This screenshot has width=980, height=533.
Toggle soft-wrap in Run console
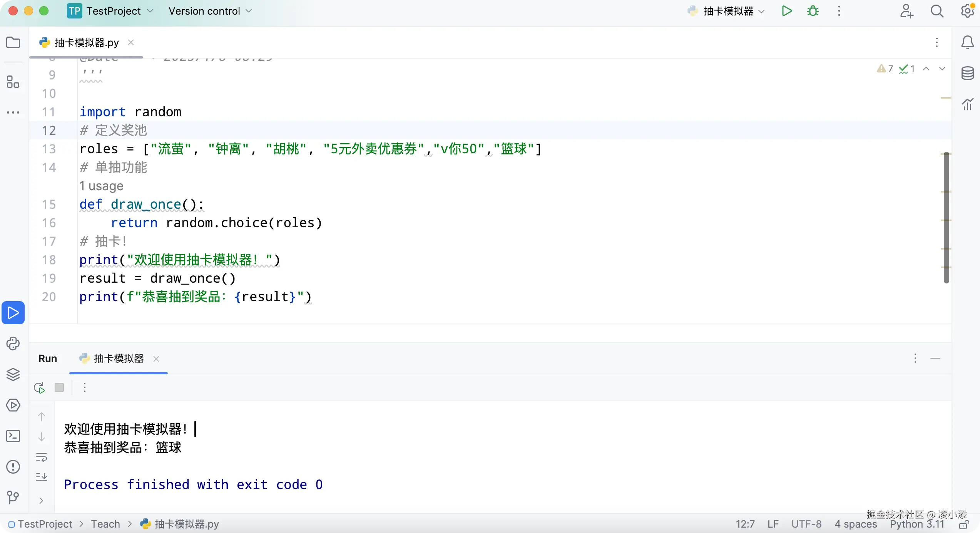pyautogui.click(x=42, y=457)
